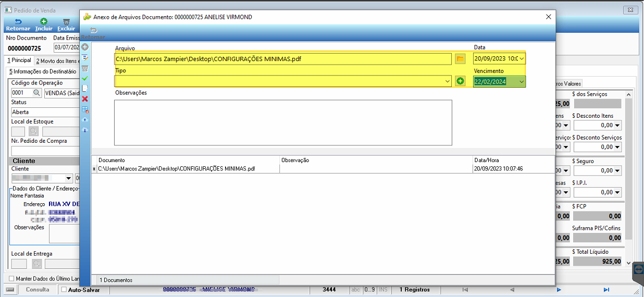Viewport: 644px width, 297px height.
Task: Open Tipo combo box dropdown
Action: pos(448,81)
